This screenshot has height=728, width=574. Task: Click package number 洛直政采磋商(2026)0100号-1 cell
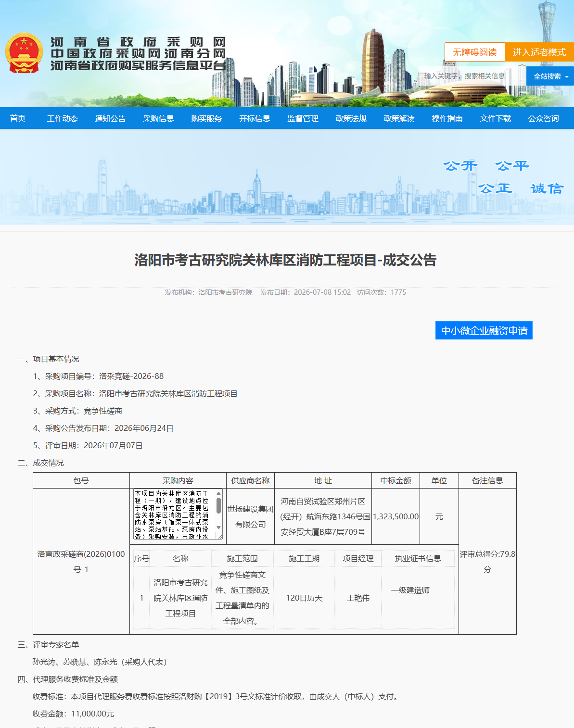[81, 561]
